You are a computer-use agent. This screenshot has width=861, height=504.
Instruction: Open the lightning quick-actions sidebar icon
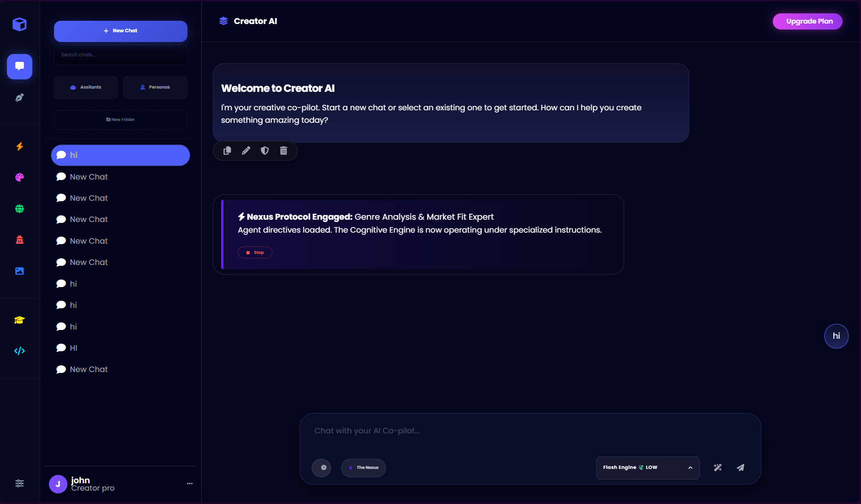tap(19, 146)
